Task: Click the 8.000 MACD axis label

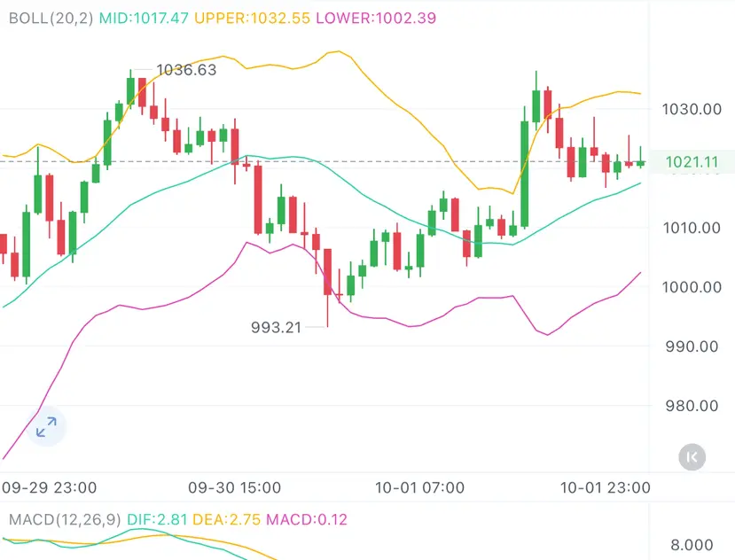Action: point(692,545)
